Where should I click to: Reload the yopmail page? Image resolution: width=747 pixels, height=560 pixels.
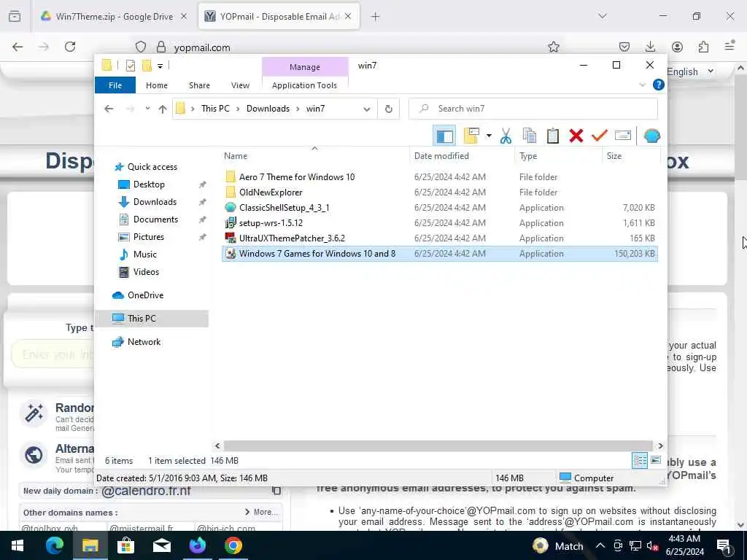(x=70, y=47)
